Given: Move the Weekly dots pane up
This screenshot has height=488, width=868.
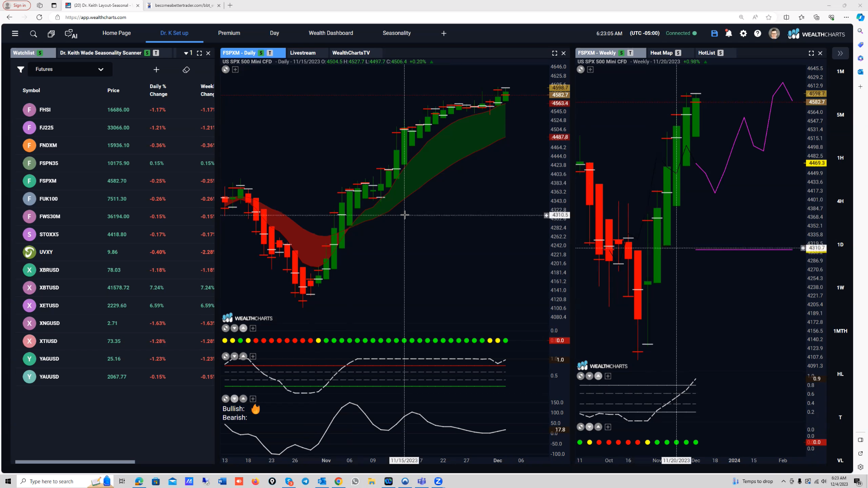Looking at the screenshot, I should point(599,427).
